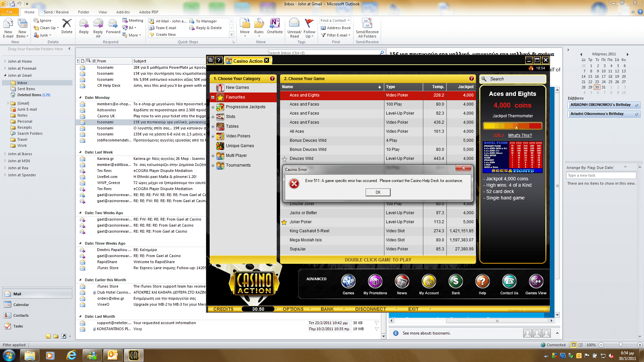Image resolution: width=644 pixels, height=362 pixels.
Task: Toggle favourite star for Deuces Wild
Action: (x=284, y=159)
